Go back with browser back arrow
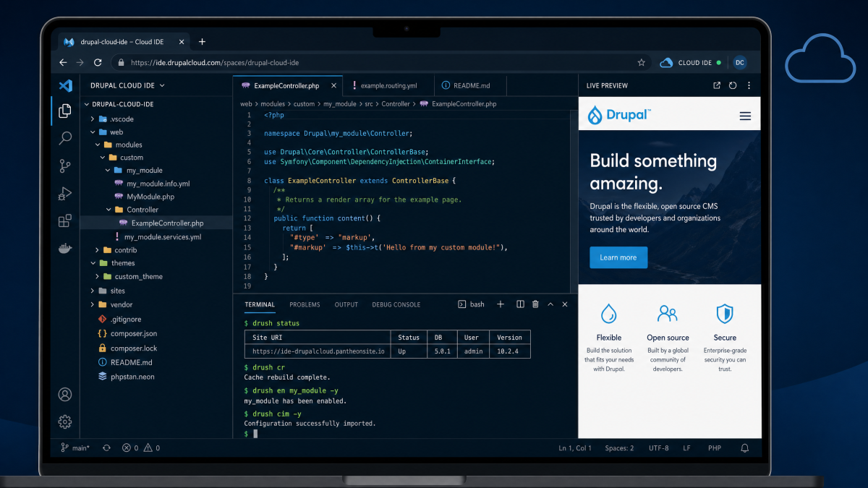Screen dimensions: 868x488 pos(63,63)
